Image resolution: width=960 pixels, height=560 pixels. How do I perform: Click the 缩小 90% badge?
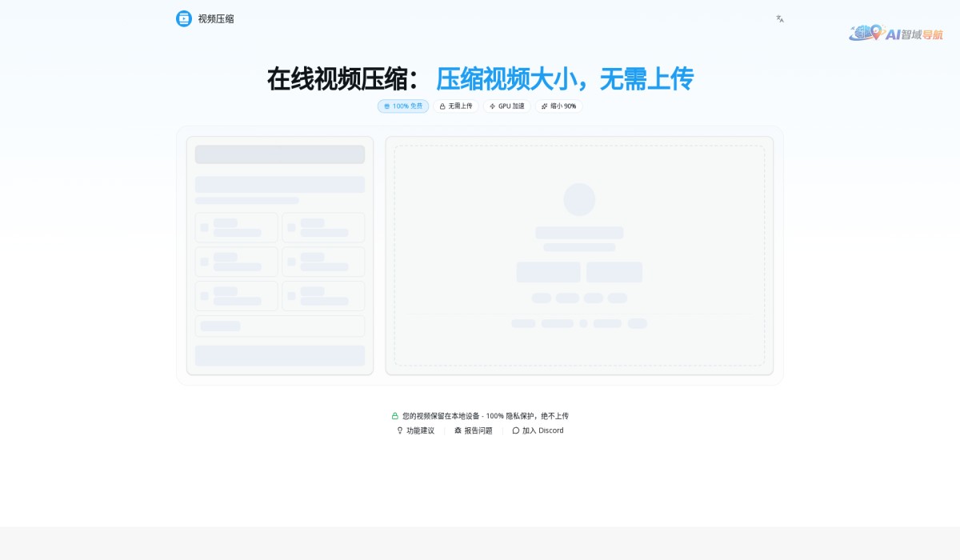(x=558, y=106)
